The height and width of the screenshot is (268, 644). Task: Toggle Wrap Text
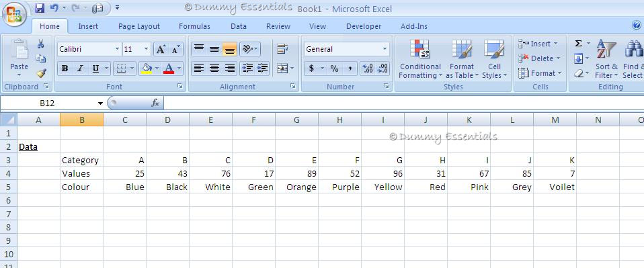click(282, 49)
